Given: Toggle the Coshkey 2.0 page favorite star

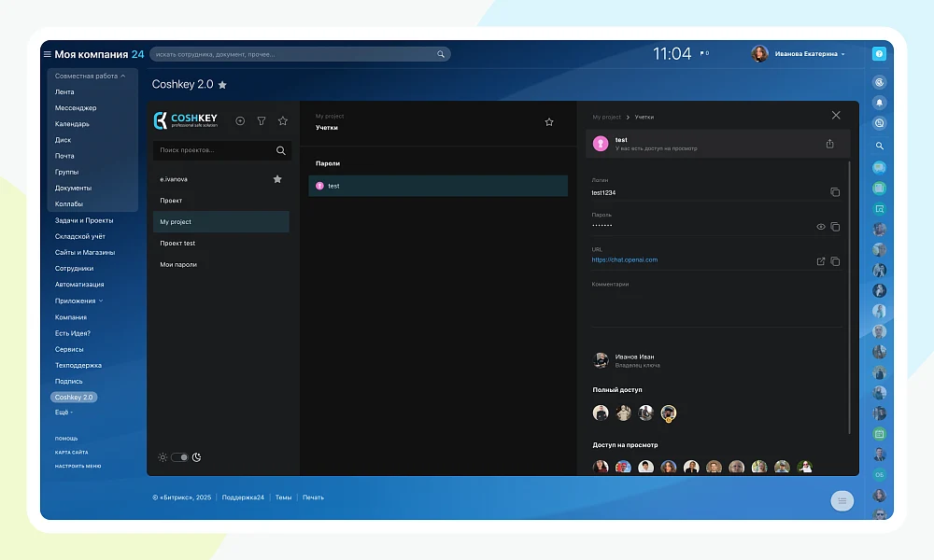Looking at the screenshot, I should (x=222, y=85).
